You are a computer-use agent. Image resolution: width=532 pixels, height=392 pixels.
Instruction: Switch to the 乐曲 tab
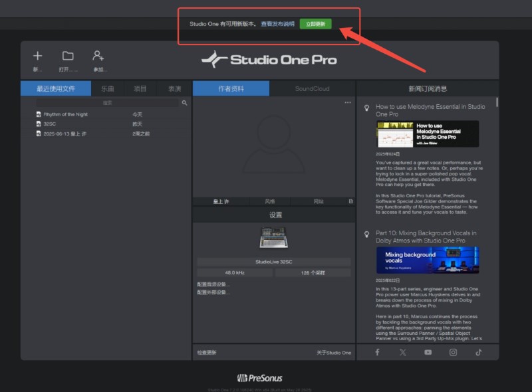[x=108, y=88]
